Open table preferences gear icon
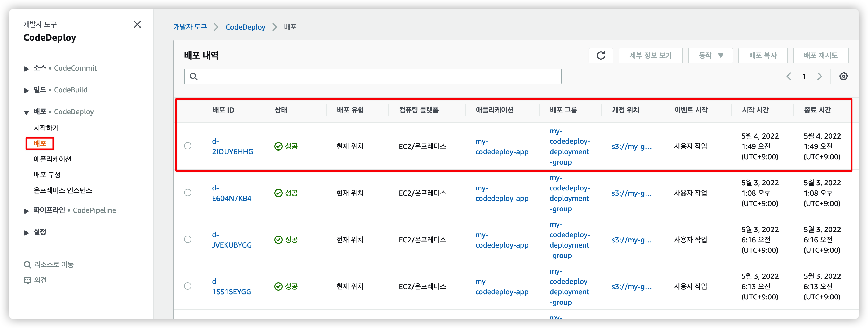 pos(843,77)
